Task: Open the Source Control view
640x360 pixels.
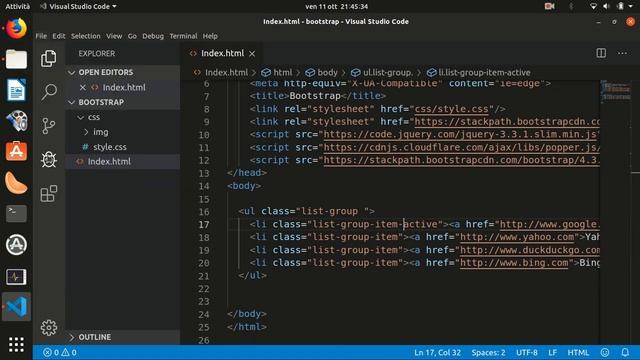Action: pos(49,126)
